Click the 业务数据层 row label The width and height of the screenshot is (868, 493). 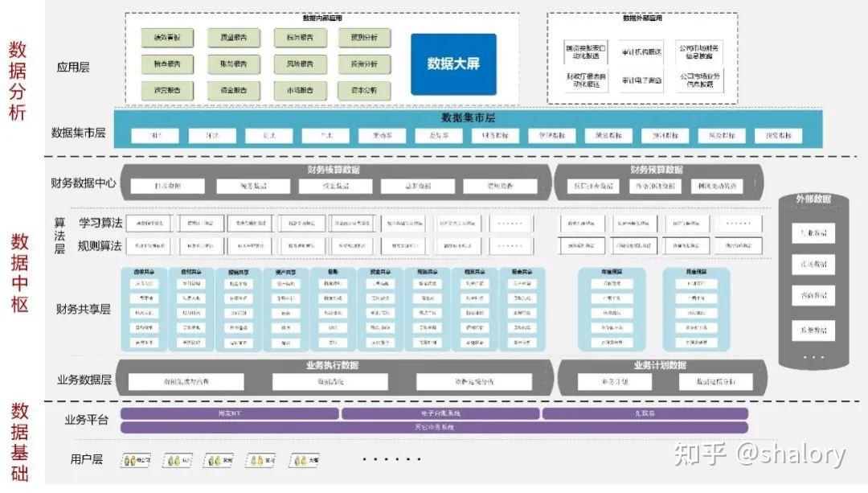click(x=84, y=380)
